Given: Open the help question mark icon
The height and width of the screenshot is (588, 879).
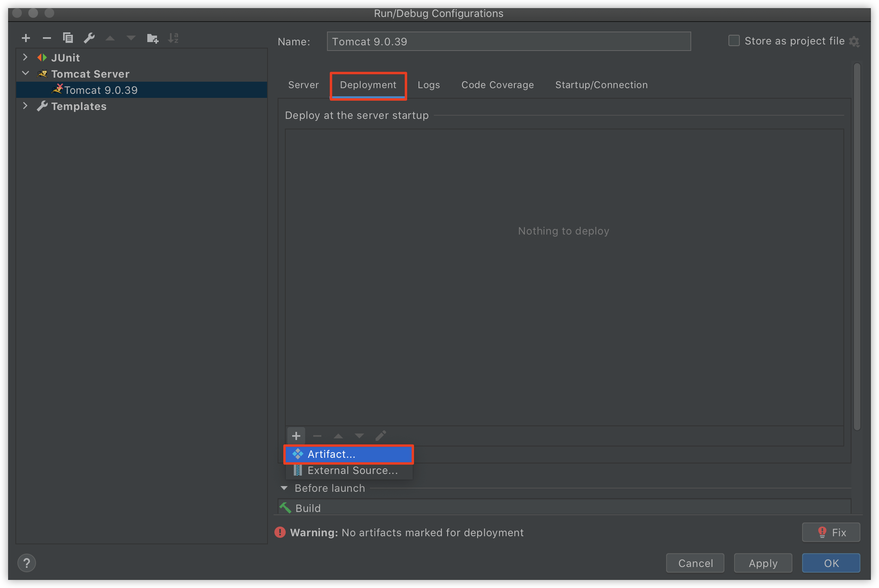Looking at the screenshot, I should point(26,563).
